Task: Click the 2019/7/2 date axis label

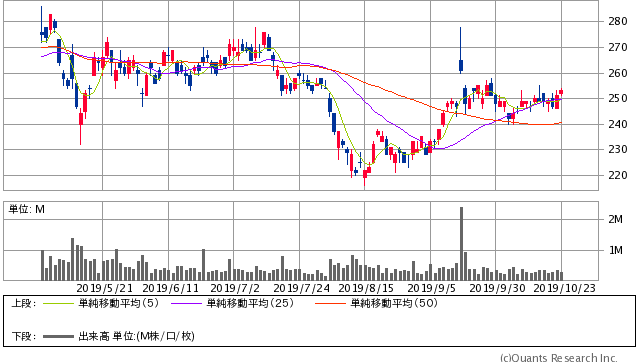Action: 235,288
